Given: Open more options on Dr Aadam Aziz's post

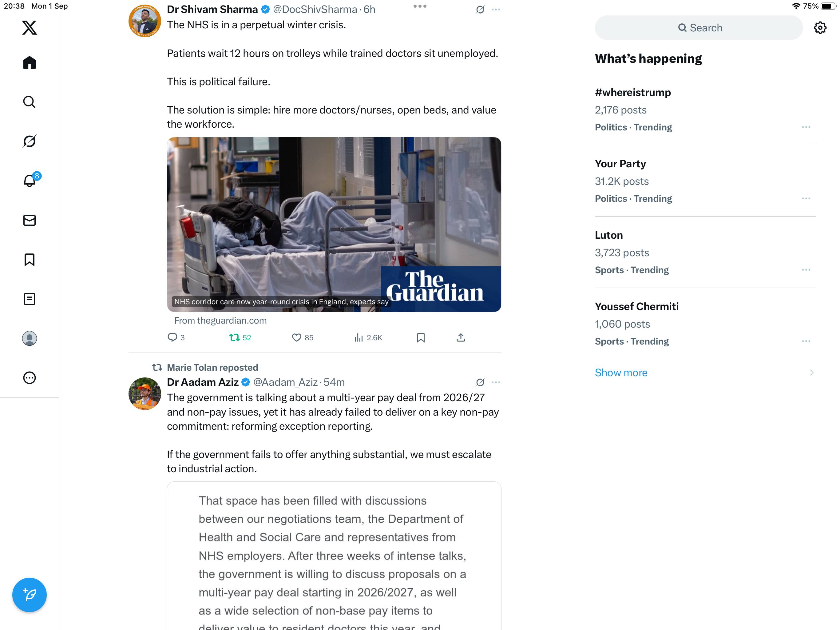Looking at the screenshot, I should [496, 382].
